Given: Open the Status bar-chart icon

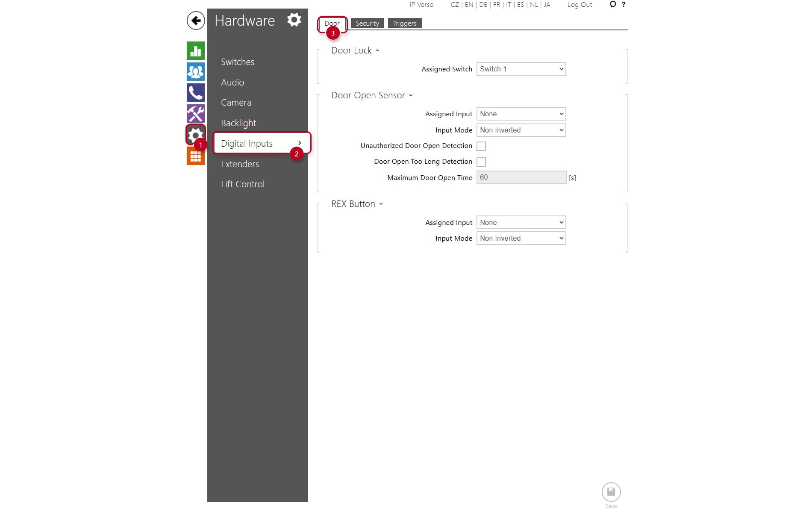Looking at the screenshot, I should coord(196,51).
